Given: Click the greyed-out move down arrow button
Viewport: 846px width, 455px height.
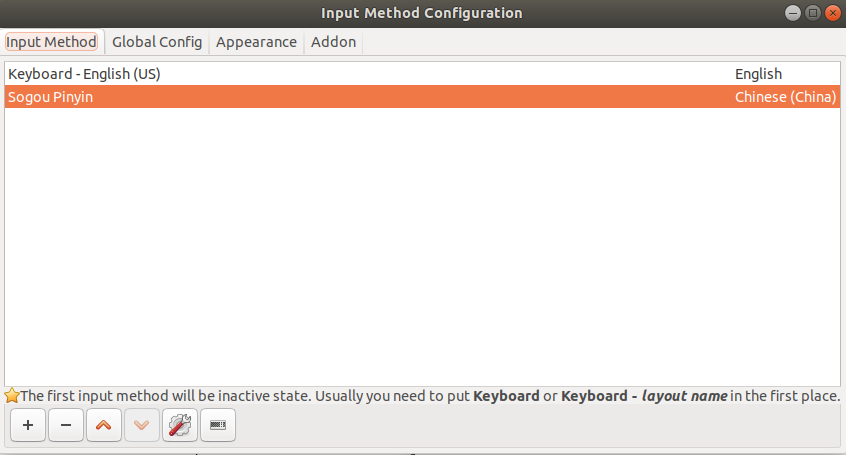Looking at the screenshot, I should coord(142,425).
